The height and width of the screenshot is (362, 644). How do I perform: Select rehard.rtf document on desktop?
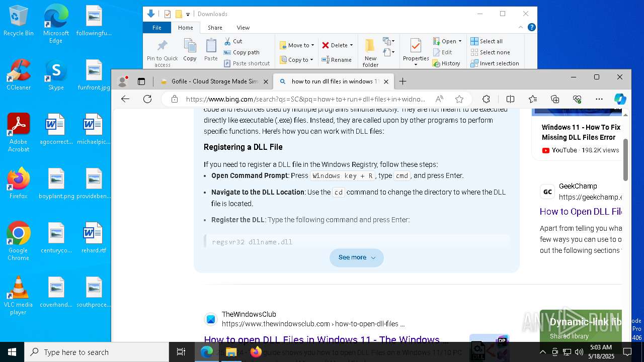pos(94,238)
